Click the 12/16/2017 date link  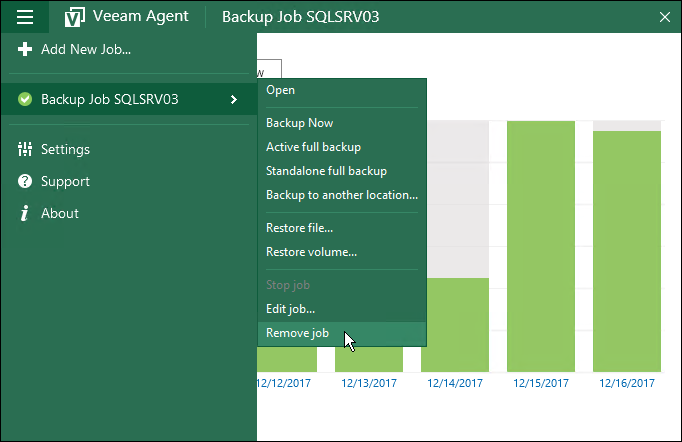pyautogui.click(x=627, y=383)
